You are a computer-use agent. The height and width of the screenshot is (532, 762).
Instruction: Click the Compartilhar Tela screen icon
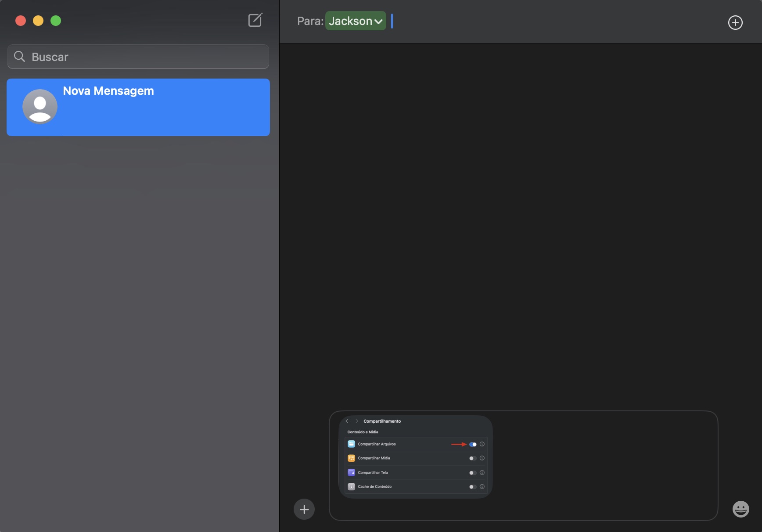[351, 473]
